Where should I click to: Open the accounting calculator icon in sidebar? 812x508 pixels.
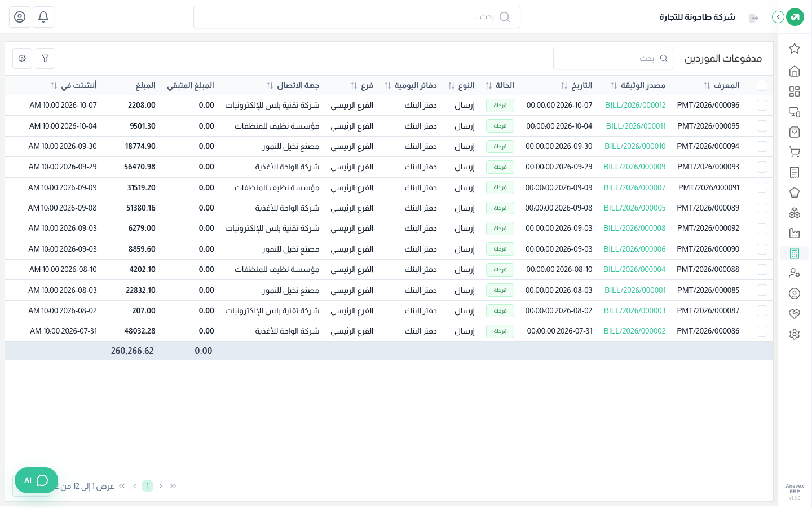[x=795, y=253]
